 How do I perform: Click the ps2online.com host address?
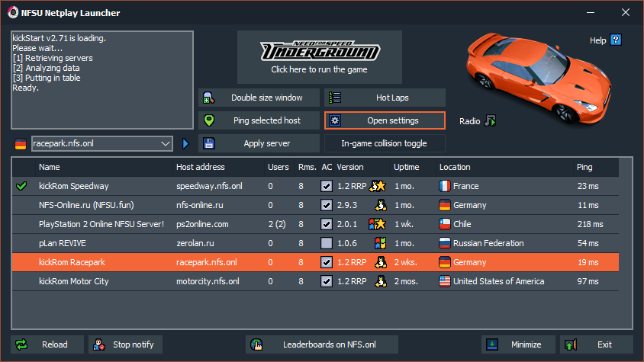202,224
